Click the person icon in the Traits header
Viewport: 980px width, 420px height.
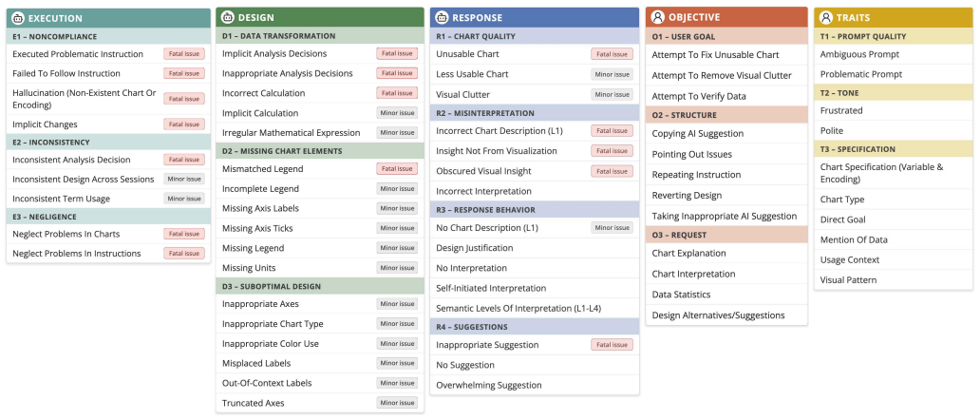(x=825, y=17)
